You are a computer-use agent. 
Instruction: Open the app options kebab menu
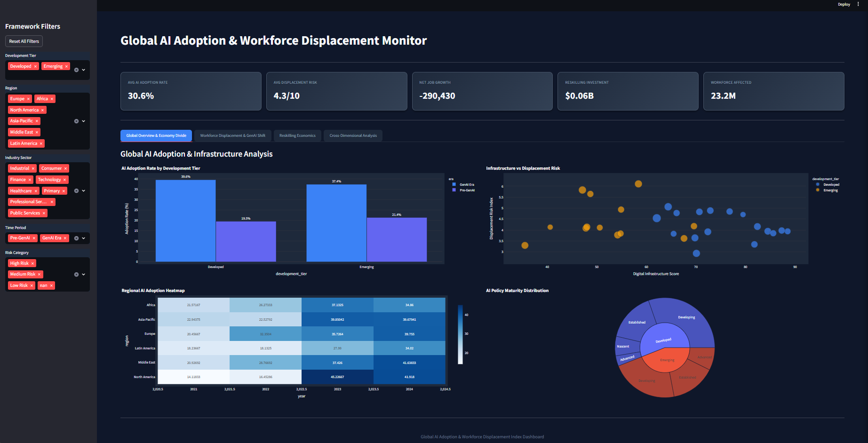pos(858,4)
